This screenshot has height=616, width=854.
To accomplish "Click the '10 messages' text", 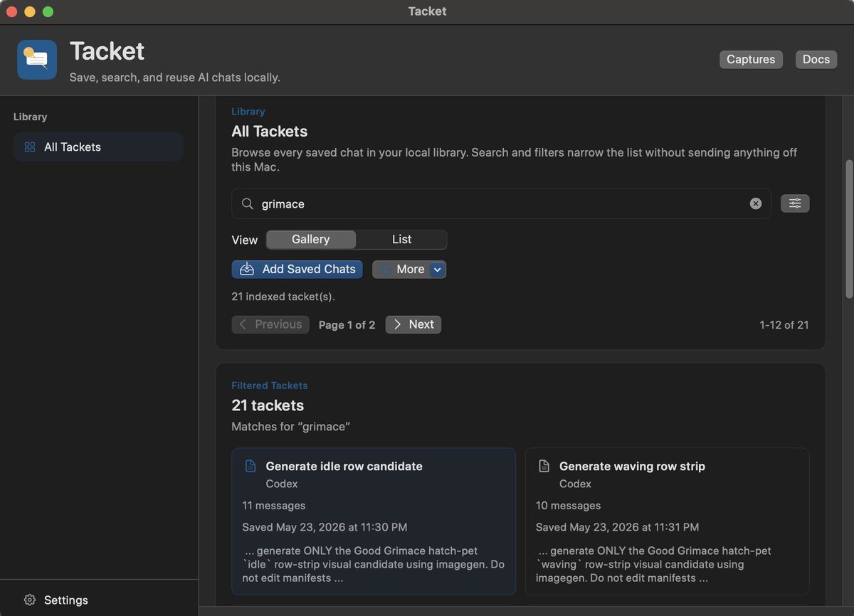I will click(x=568, y=506).
